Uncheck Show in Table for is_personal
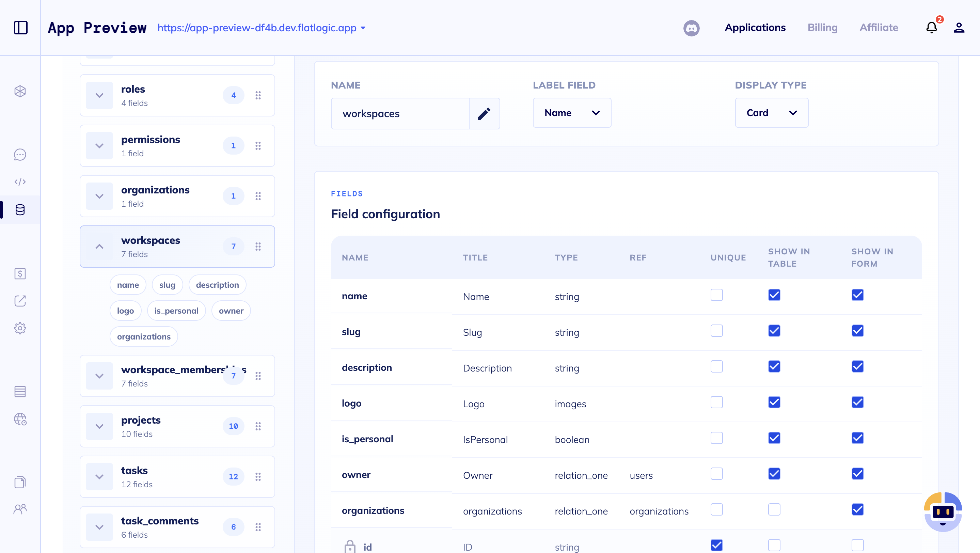The width and height of the screenshot is (980, 553). [774, 438]
